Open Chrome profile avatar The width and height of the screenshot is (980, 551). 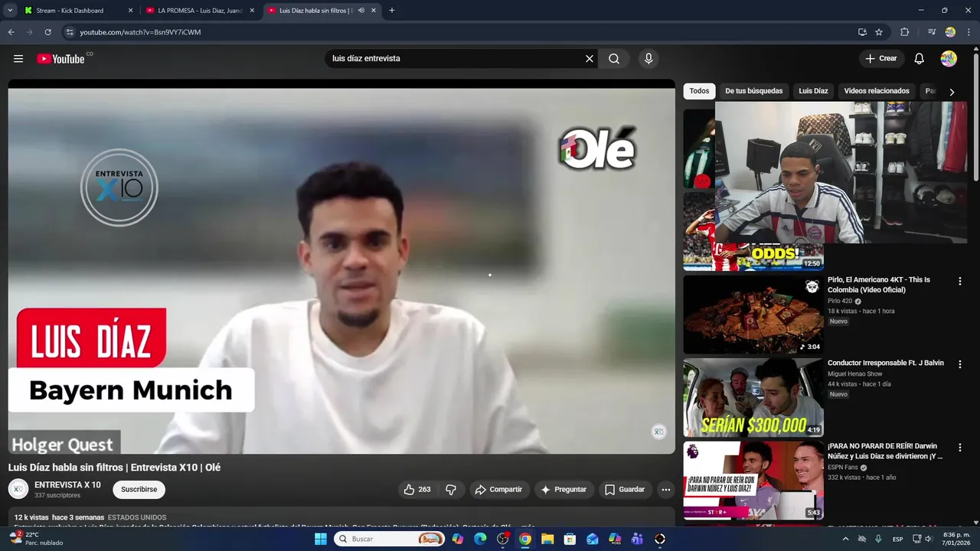point(950,32)
